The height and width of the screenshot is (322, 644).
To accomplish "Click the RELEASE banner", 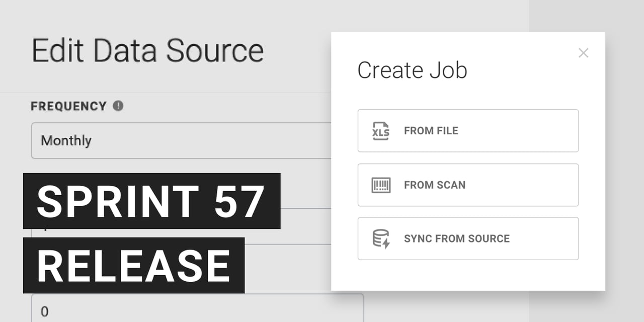I will [133, 265].
